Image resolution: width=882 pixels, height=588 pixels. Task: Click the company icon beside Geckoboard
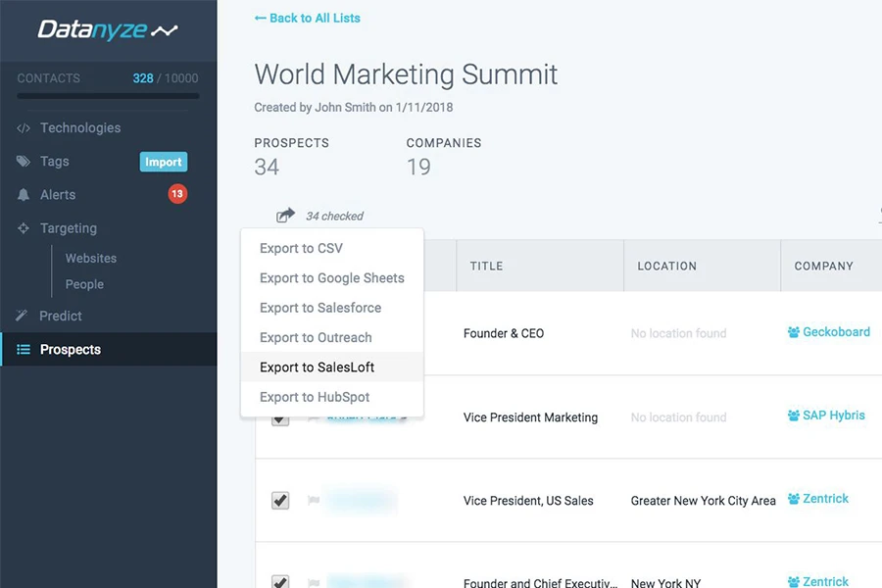[x=793, y=332]
